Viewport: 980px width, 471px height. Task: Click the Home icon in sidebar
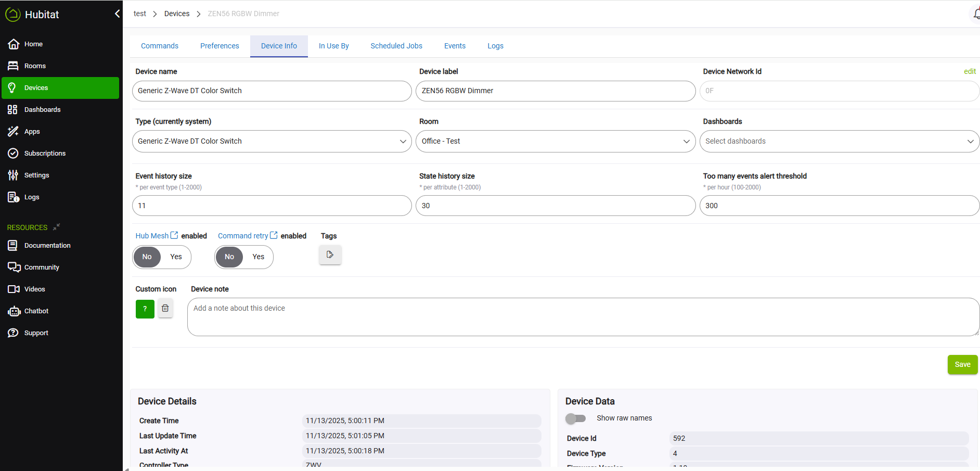coord(14,44)
